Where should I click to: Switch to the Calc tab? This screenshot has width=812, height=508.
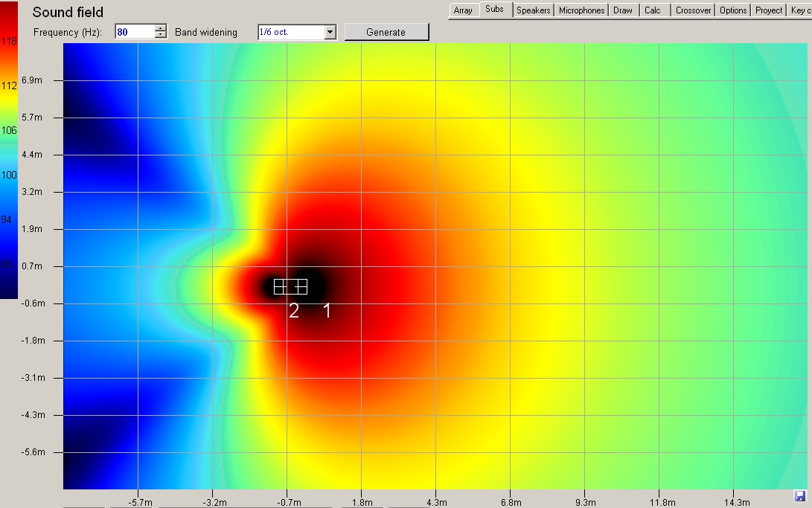point(653,10)
